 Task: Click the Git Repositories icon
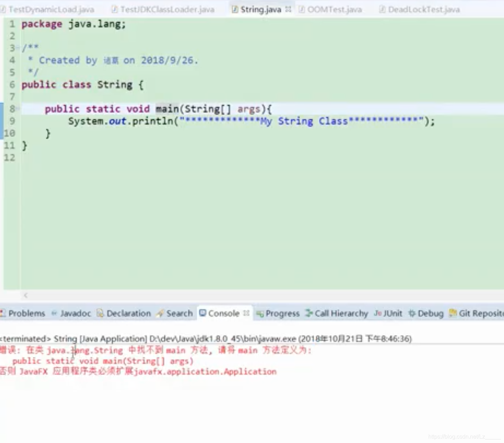(453, 313)
